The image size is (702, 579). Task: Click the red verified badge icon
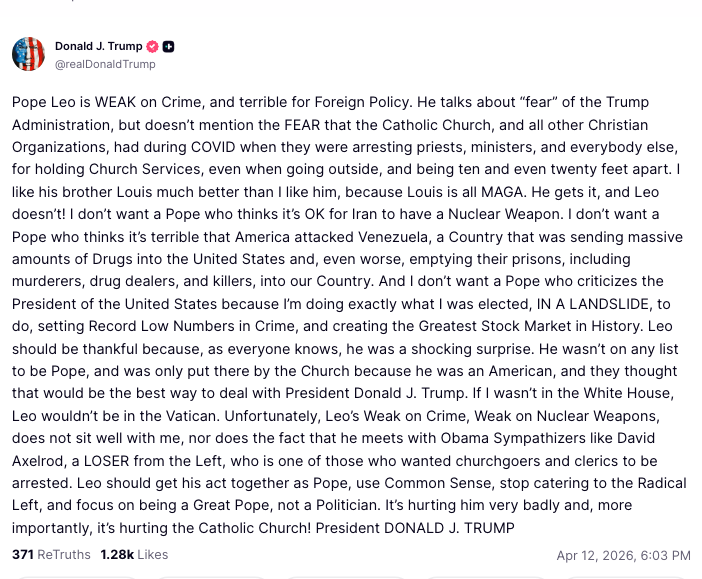[152, 46]
